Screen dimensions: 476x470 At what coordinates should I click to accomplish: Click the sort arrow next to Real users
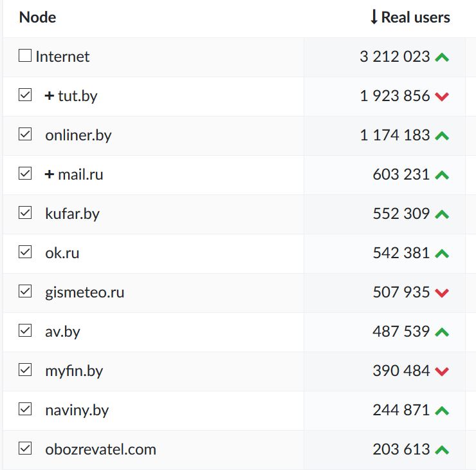tap(374, 17)
